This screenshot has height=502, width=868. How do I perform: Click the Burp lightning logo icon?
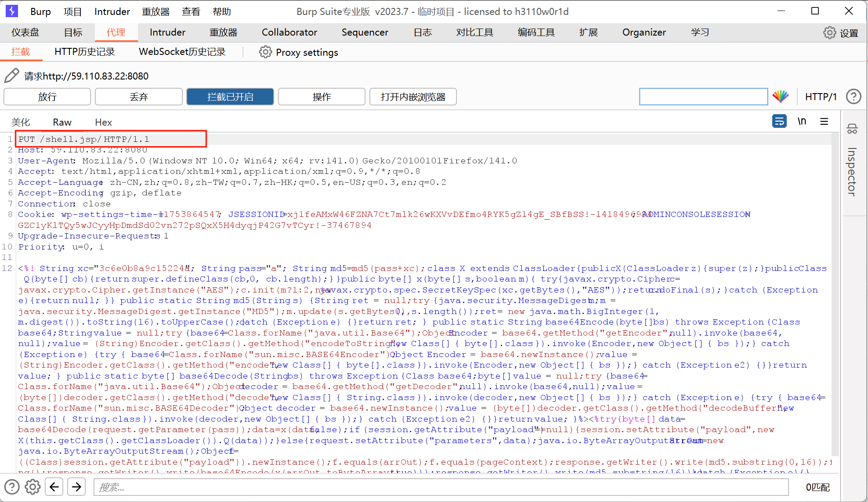(x=11, y=11)
